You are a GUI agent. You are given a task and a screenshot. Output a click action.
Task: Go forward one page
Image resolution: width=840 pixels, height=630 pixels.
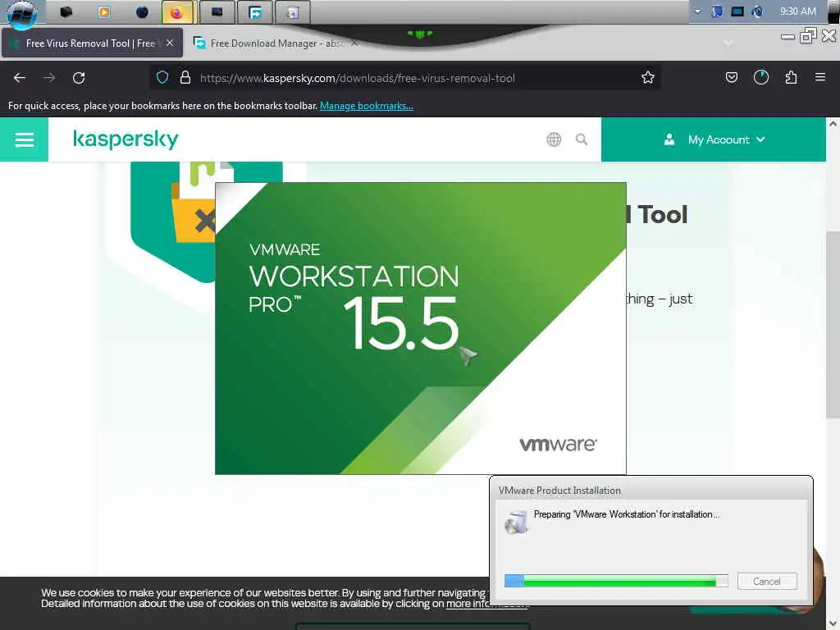49,78
